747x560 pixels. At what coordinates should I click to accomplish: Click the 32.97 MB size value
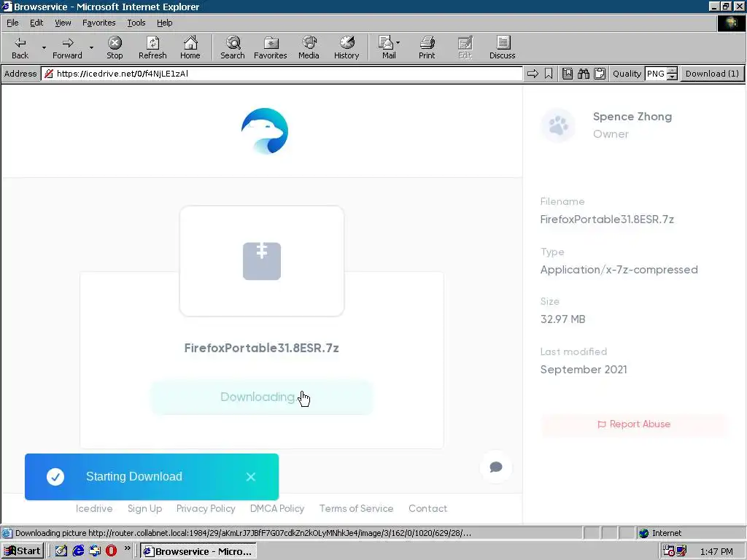coord(562,319)
